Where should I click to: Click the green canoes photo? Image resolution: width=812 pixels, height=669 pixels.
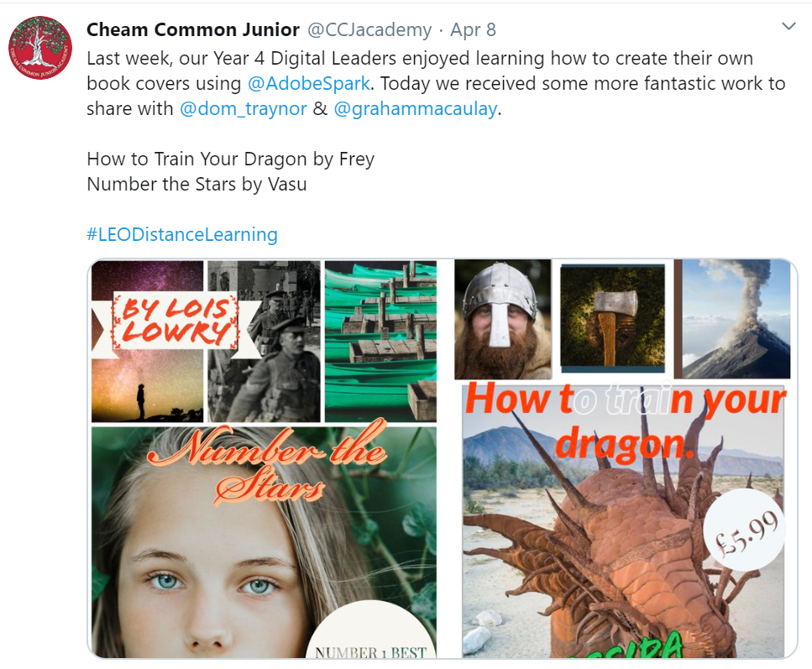coord(380,342)
